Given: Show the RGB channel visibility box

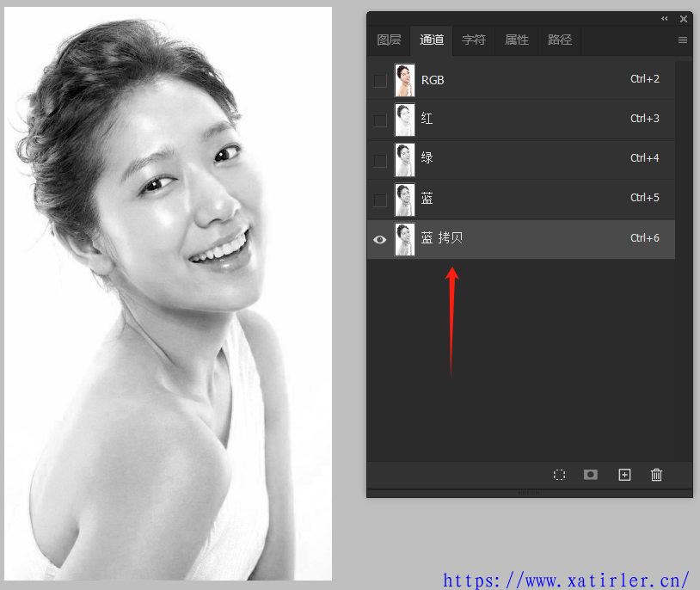Looking at the screenshot, I should [380, 80].
